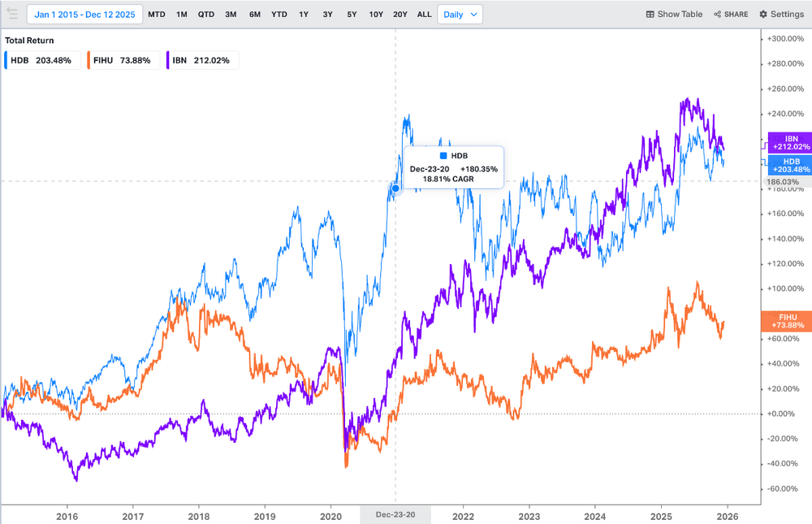Screen dimensions: 812x524
Task: Expand the Daily dropdown chevron arrow
Action: tap(473, 15)
